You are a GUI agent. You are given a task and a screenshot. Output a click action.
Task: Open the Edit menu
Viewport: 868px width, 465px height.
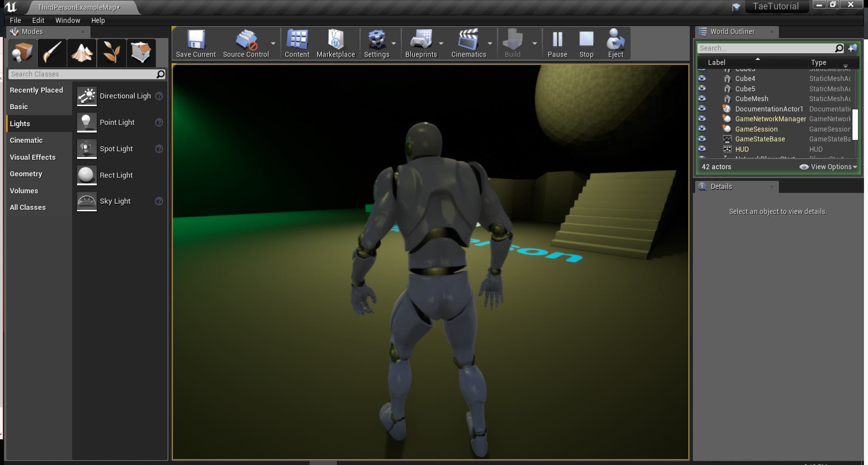38,20
